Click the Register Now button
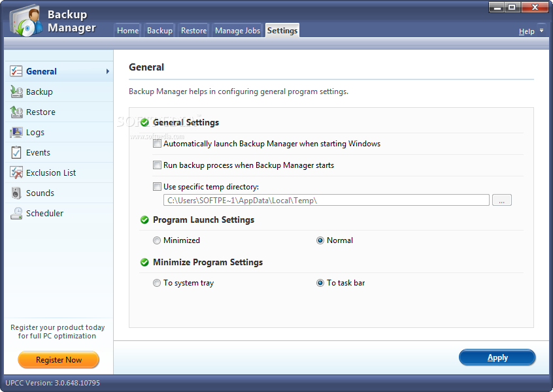Image resolution: width=553 pixels, height=392 pixels. point(59,359)
